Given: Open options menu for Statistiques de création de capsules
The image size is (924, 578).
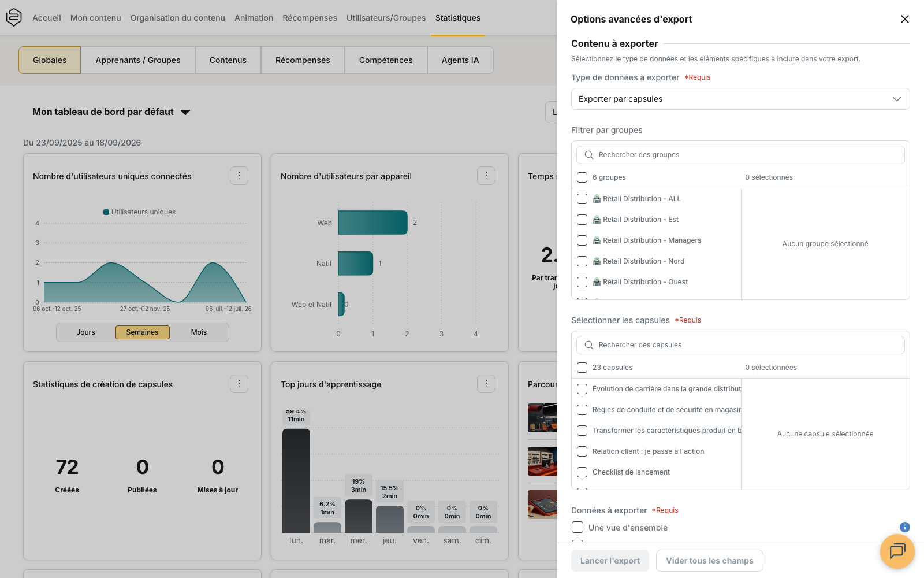Looking at the screenshot, I should (239, 384).
